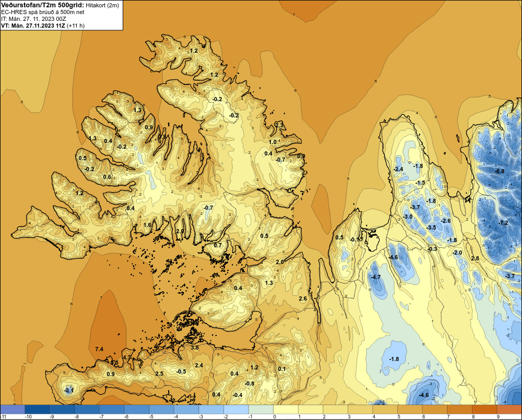Select the legend swatch between 8 and 9

click(485, 410)
